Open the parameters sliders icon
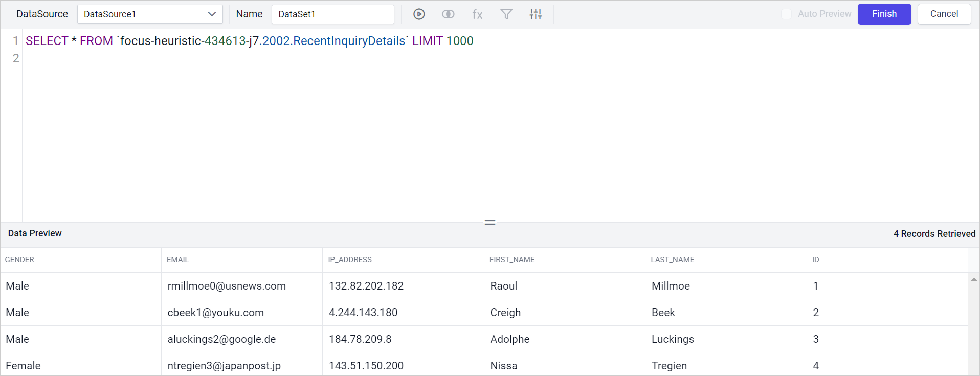 (x=536, y=14)
